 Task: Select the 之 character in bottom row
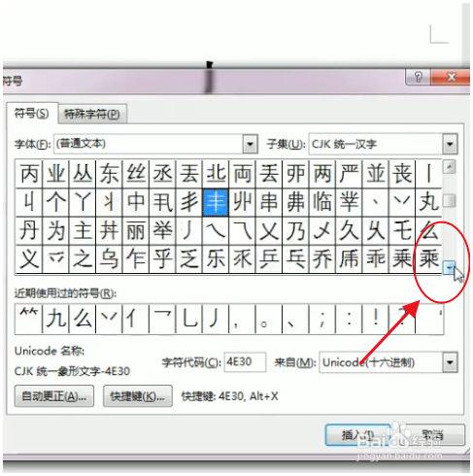point(83,259)
